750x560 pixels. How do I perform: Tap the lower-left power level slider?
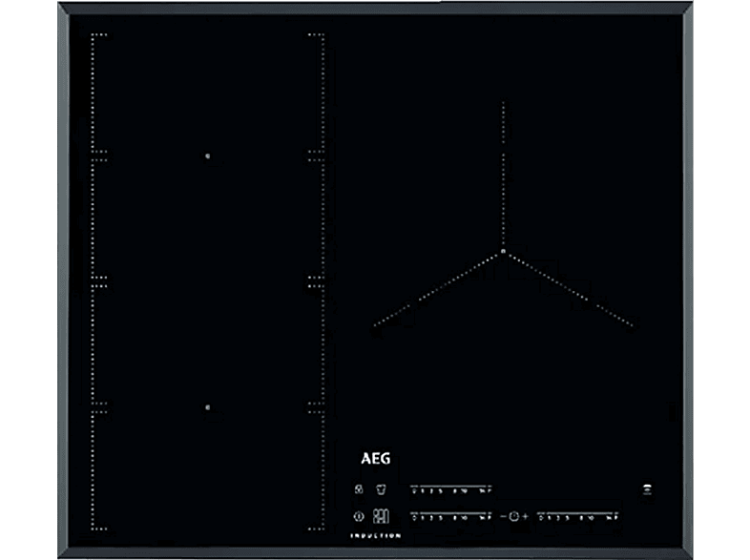click(x=451, y=517)
